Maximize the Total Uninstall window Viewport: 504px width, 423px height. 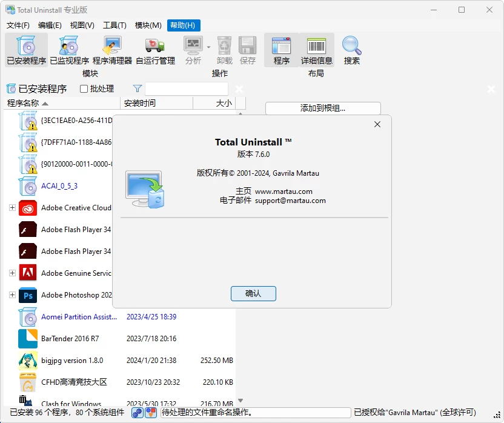462,10
